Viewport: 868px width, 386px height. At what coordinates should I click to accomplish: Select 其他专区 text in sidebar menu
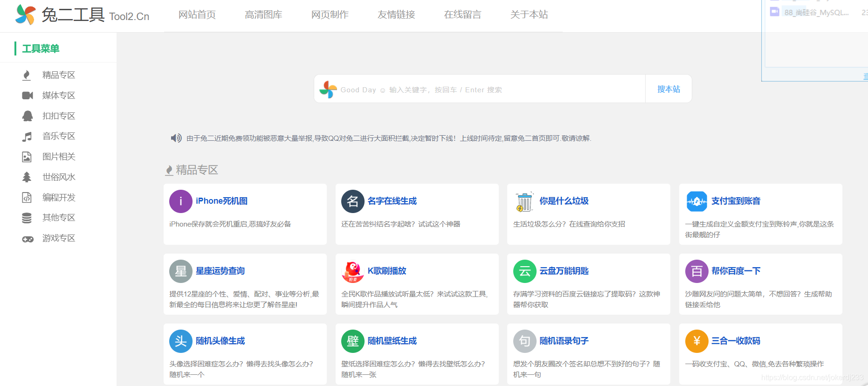59,218
